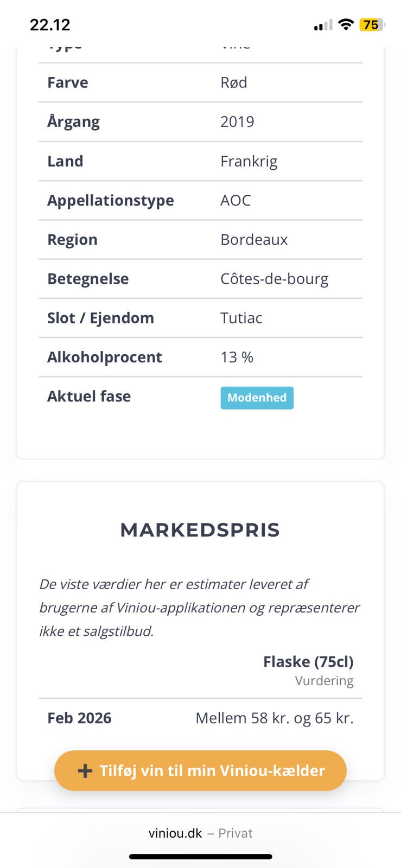Tap the Wi-Fi icon in the status bar
Screen dimensions: 401x868
coord(345,25)
